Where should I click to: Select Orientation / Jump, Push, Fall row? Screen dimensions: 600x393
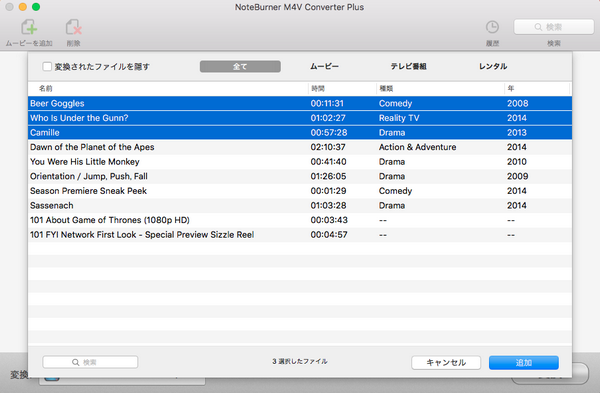(300, 176)
